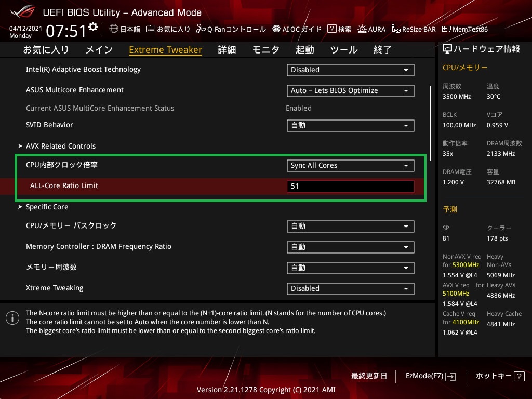Switch to the メイン tab
532x399 pixels.
(99, 50)
